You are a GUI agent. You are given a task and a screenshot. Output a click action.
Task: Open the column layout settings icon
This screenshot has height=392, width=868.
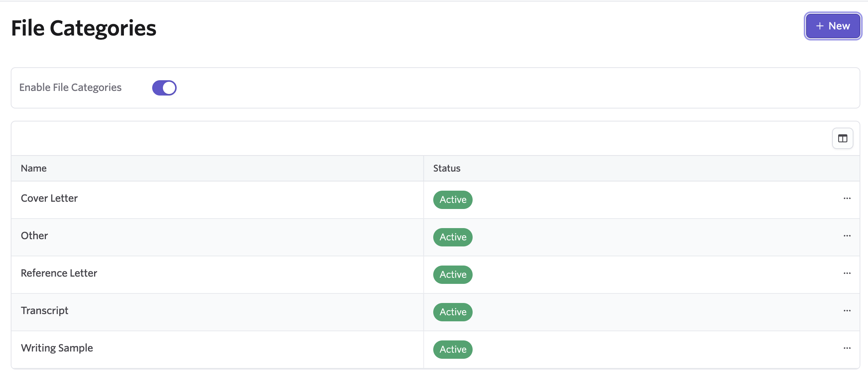[842, 138]
